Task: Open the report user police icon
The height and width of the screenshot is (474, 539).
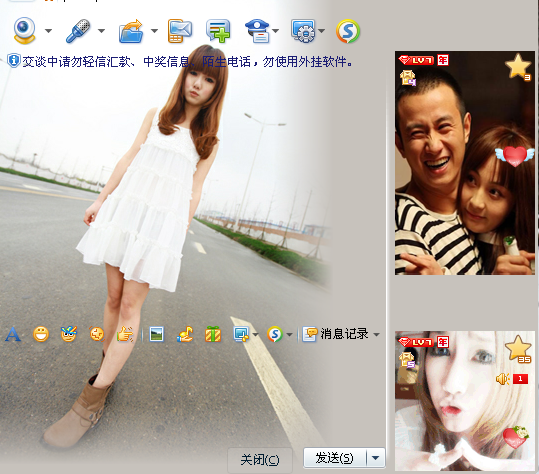Action: (257, 31)
